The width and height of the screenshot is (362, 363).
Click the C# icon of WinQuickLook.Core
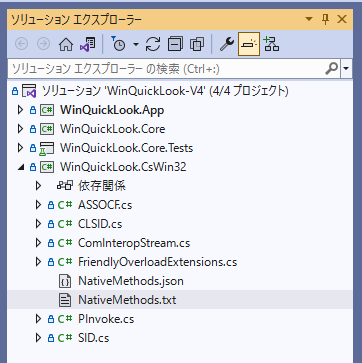coord(47,129)
